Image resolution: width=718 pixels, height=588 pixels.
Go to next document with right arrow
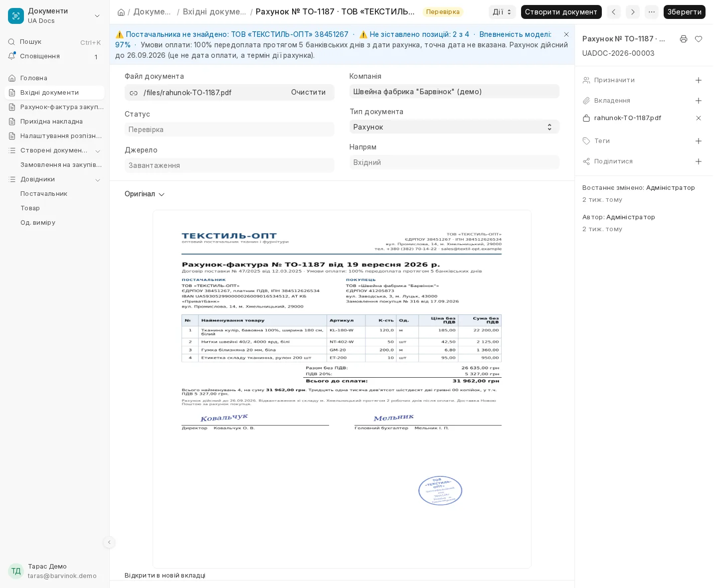(633, 12)
